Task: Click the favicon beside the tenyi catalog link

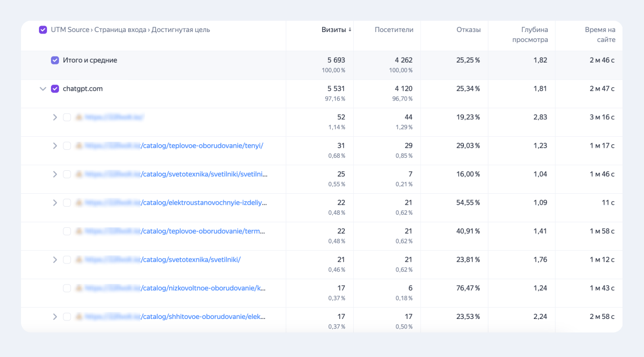Action: [79, 146]
